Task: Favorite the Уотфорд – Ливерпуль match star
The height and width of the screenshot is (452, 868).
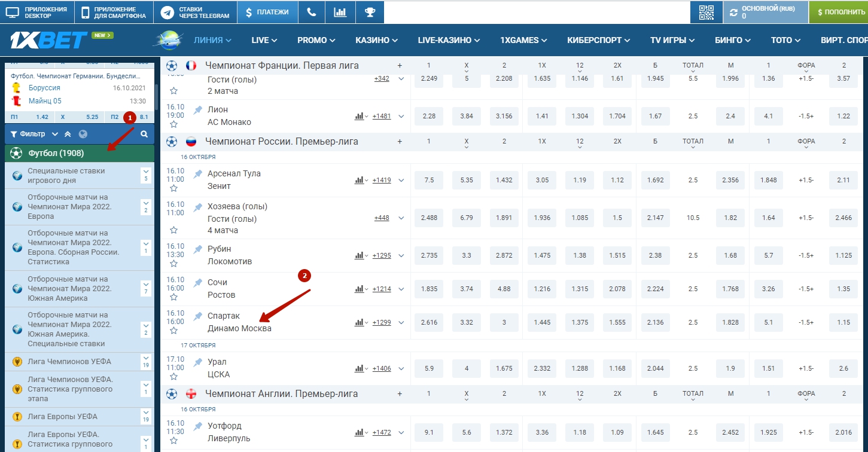Action: (173, 441)
